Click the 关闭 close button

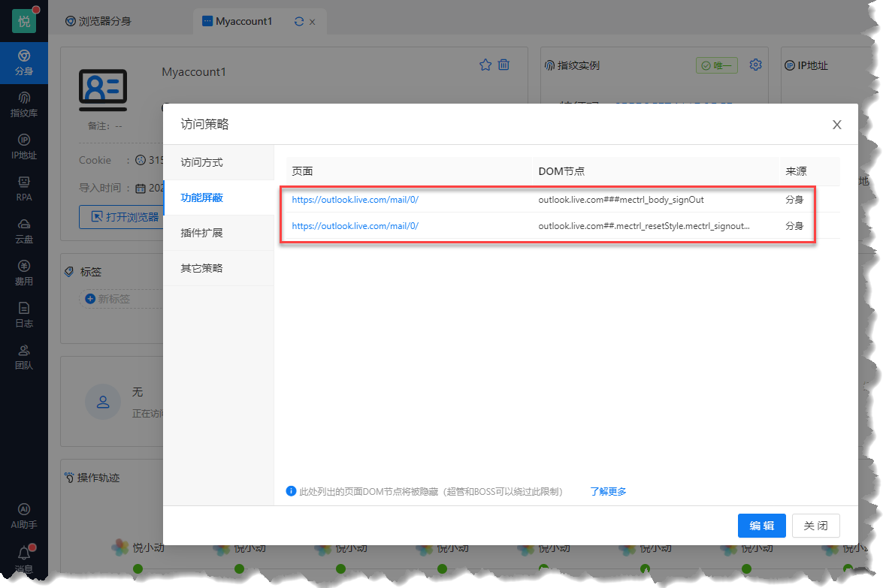pyautogui.click(x=816, y=526)
